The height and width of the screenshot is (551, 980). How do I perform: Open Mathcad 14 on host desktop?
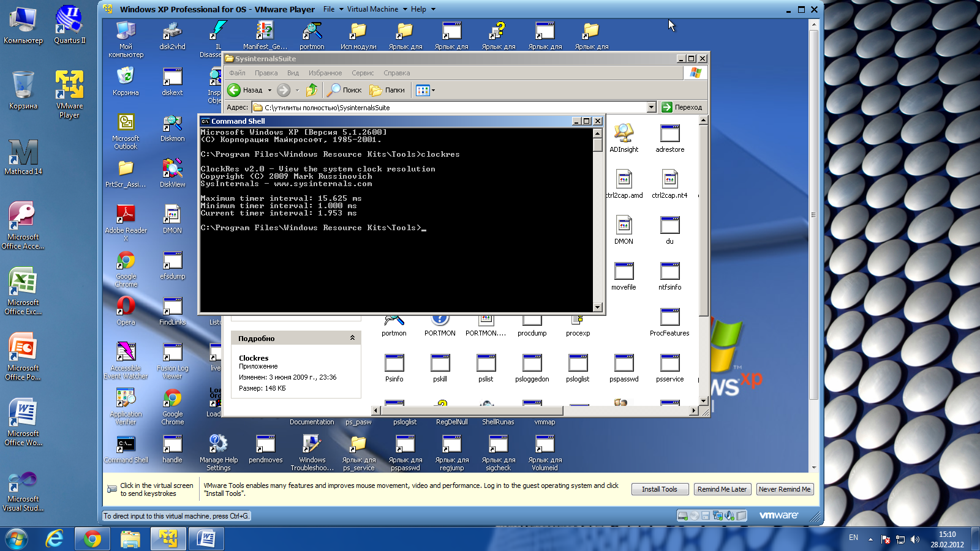click(23, 157)
